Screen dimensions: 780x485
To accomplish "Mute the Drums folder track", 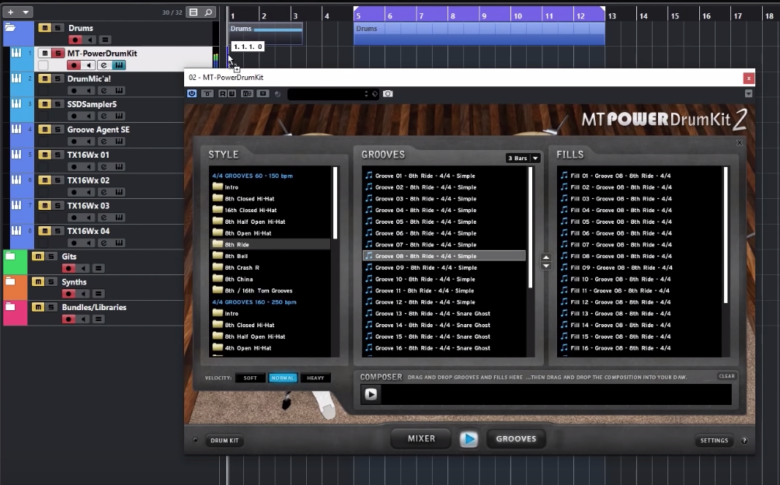I will coord(44,28).
